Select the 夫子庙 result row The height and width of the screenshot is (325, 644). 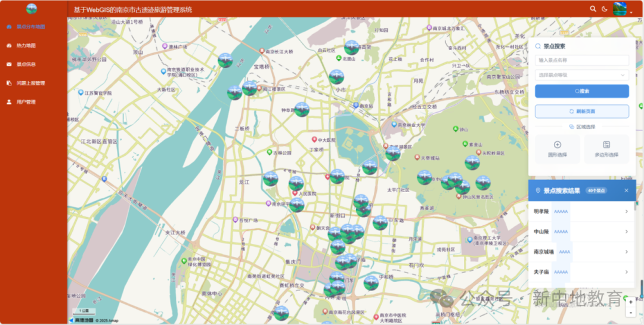coord(581,272)
